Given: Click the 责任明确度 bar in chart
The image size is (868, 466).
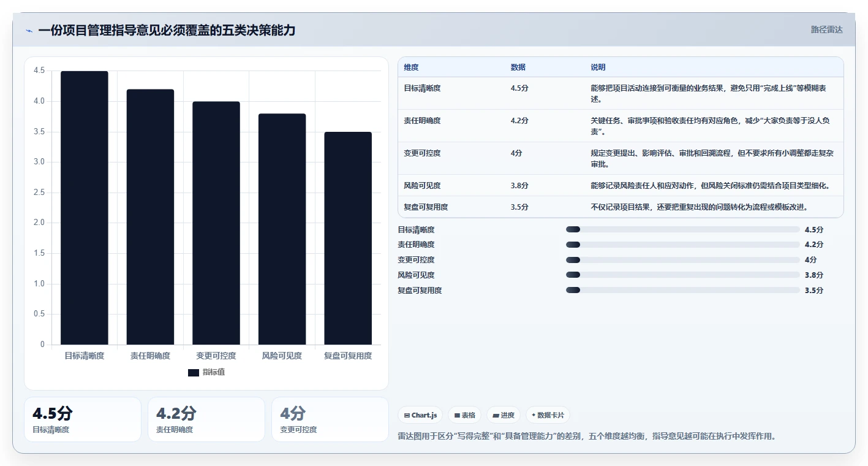Looking at the screenshot, I should (150, 217).
